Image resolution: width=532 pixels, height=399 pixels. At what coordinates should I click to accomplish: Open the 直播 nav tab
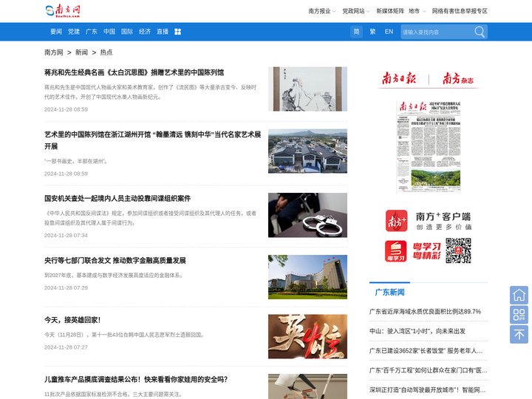(163, 32)
